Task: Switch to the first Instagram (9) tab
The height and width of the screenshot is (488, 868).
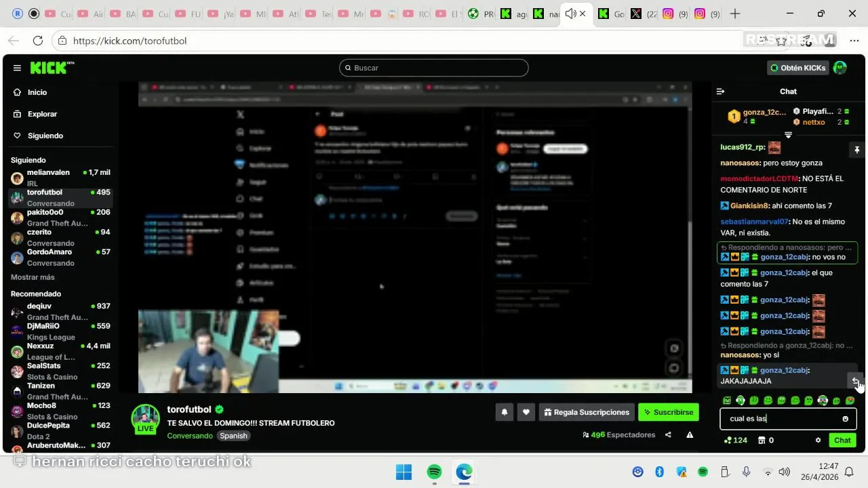Action: (675, 14)
